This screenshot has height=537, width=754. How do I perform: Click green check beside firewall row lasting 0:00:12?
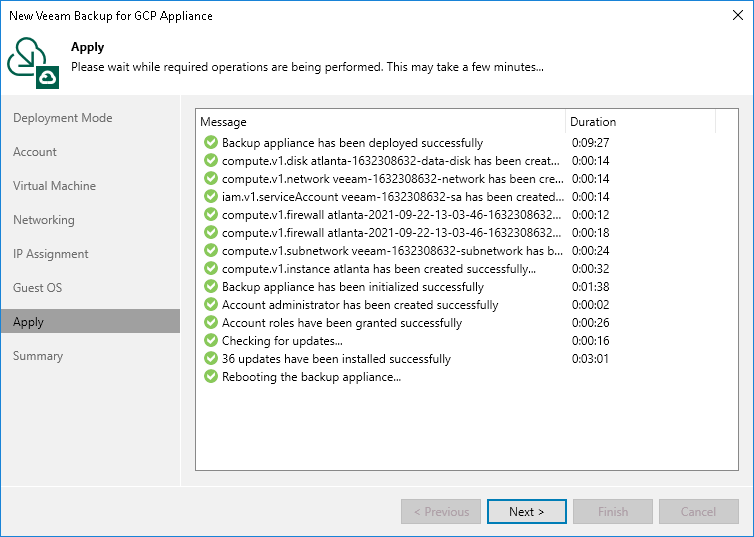211,214
